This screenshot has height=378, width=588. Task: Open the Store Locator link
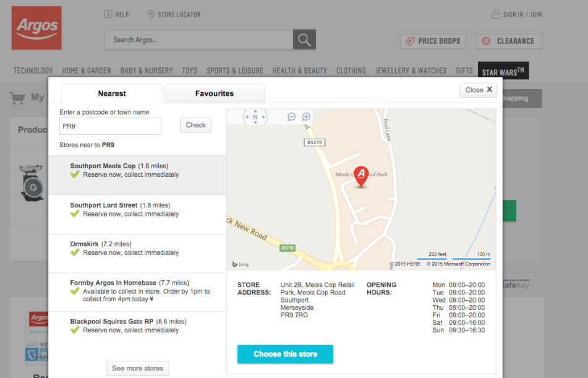point(174,14)
